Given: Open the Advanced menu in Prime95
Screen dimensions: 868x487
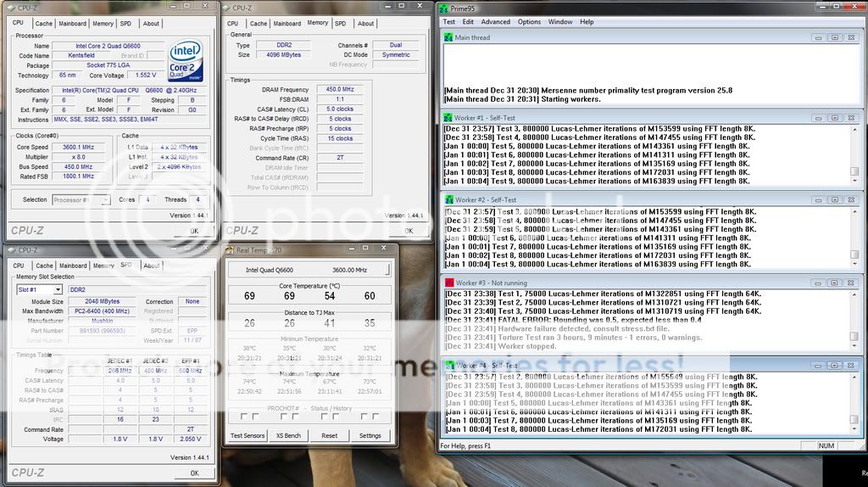Looking at the screenshot, I should coord(495,22).
